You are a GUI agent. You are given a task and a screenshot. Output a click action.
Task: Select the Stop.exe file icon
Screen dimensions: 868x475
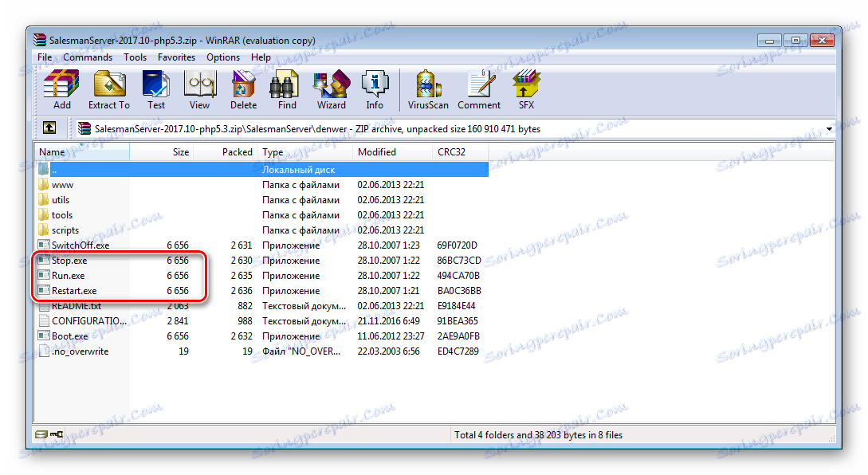(x=44, y=260)
